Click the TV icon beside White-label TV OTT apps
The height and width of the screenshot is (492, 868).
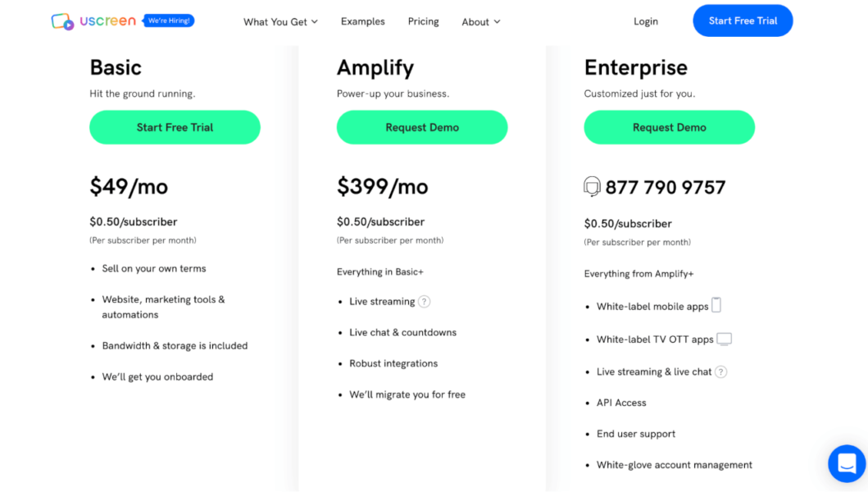click(725, 338)
